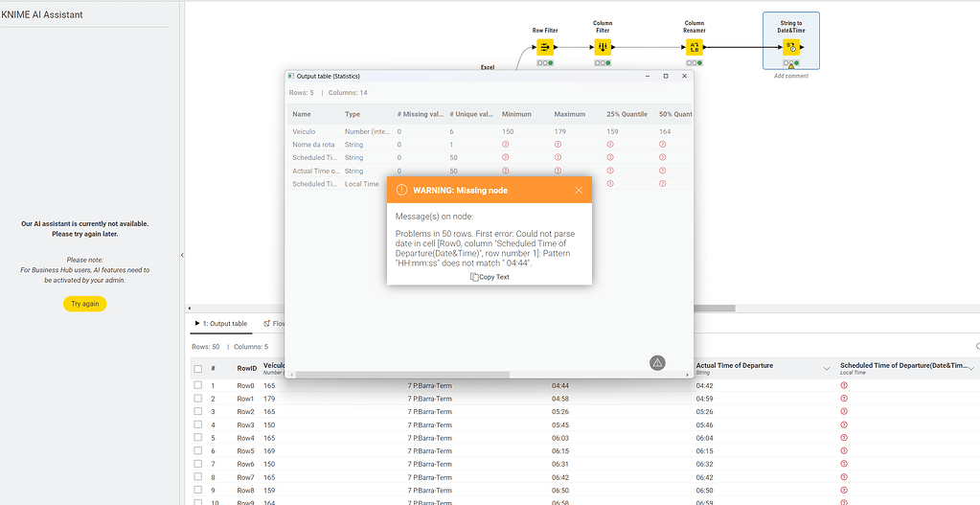Click RowID column header in output table
980x505 pixels.
pyautogui.click(x=247, y=369)
